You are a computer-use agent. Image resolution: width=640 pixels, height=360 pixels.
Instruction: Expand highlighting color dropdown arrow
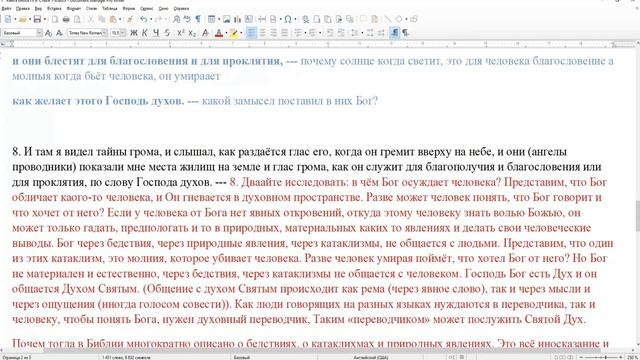(x=241, y=33)
